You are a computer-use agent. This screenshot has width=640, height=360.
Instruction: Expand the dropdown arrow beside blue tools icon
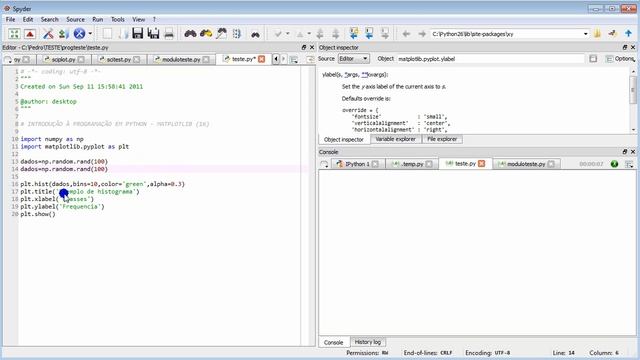click(90, 34)
